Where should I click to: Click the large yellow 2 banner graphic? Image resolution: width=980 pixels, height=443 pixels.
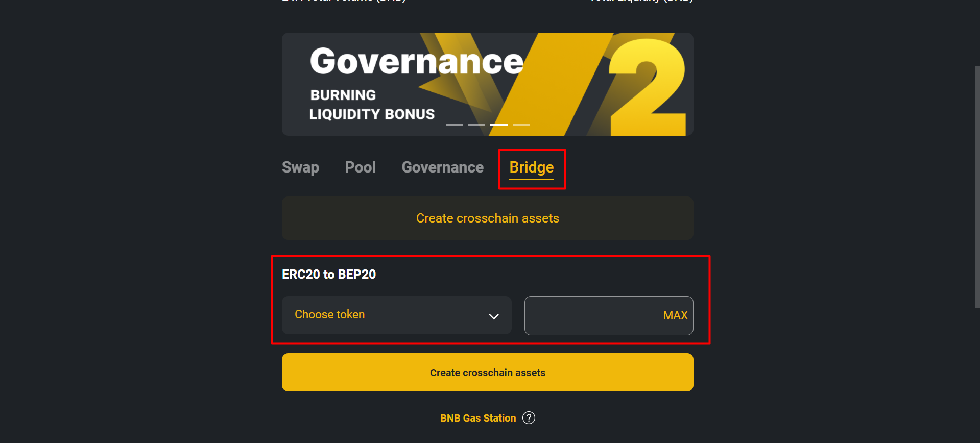point(647,87)
